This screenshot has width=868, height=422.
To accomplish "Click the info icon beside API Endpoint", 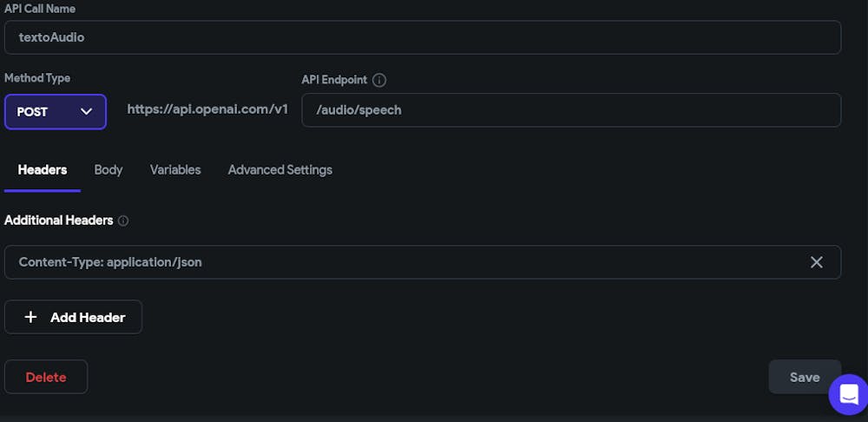I will tap(379, 80).
